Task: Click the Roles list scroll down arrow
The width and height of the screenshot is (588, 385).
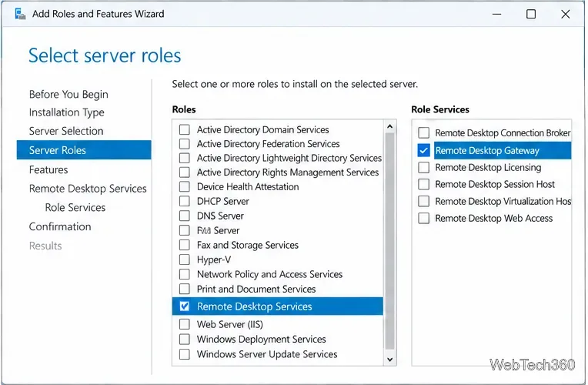Action: pyautogui.click(x=389, y=360)
